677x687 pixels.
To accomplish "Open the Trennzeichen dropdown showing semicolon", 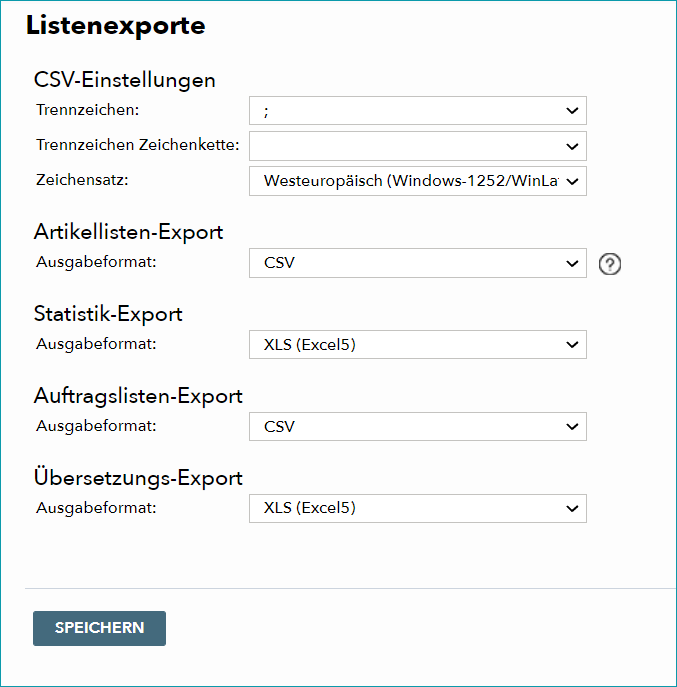I will (418, 110).
